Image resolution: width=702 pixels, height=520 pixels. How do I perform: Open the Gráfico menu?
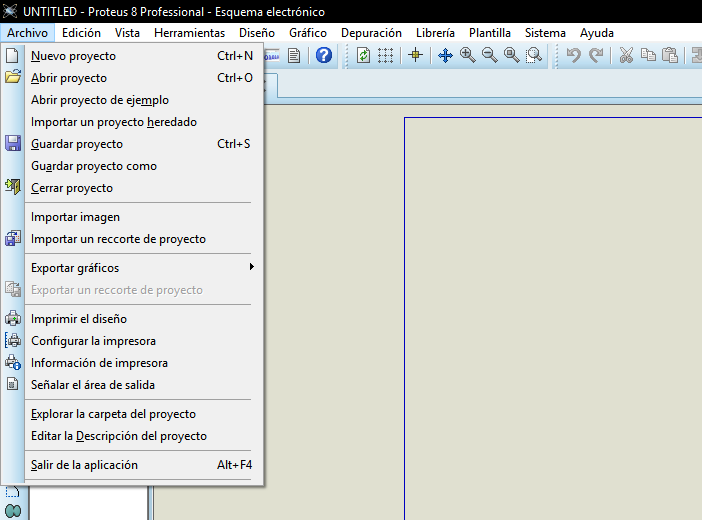308,33
